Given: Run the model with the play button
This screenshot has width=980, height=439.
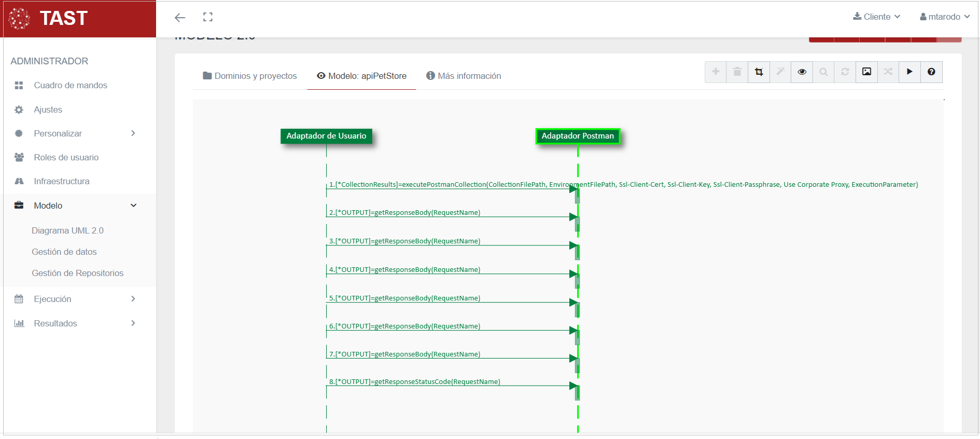Looking at the screenshot, I should (909, 72).
